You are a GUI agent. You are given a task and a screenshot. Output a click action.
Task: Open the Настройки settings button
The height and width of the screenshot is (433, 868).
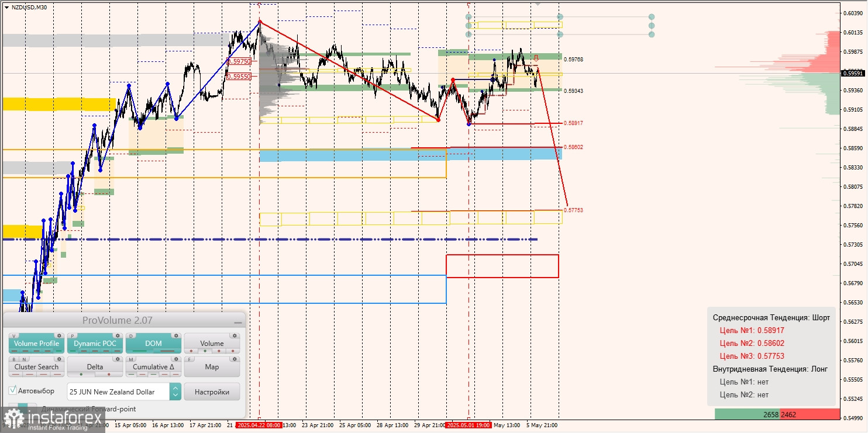point(212,392)
